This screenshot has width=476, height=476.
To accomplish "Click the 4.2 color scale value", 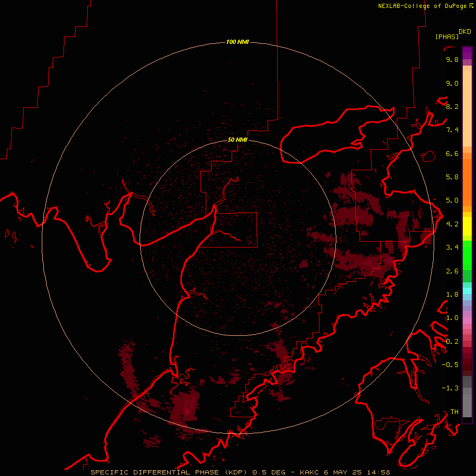I will [452, 224].
